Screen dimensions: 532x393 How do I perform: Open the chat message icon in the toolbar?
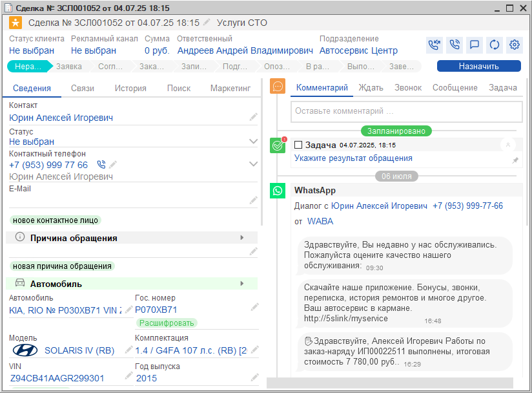(474, 45)
